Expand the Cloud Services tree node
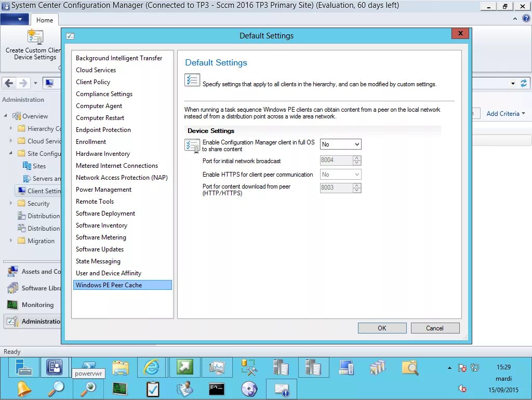This screenshot has width=532, height=400. (x=11, y=141)
